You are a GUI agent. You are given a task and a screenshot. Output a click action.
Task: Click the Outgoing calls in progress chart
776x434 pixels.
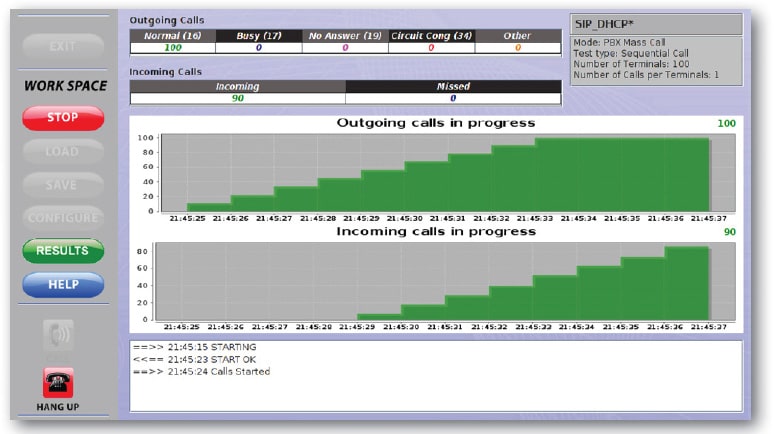coord(435,173)
